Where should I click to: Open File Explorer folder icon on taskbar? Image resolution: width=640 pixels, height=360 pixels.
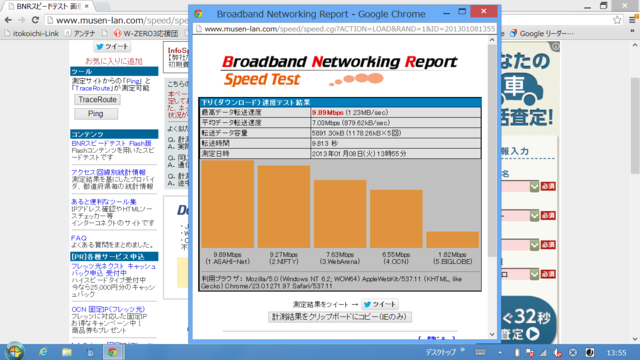[67, 352]
